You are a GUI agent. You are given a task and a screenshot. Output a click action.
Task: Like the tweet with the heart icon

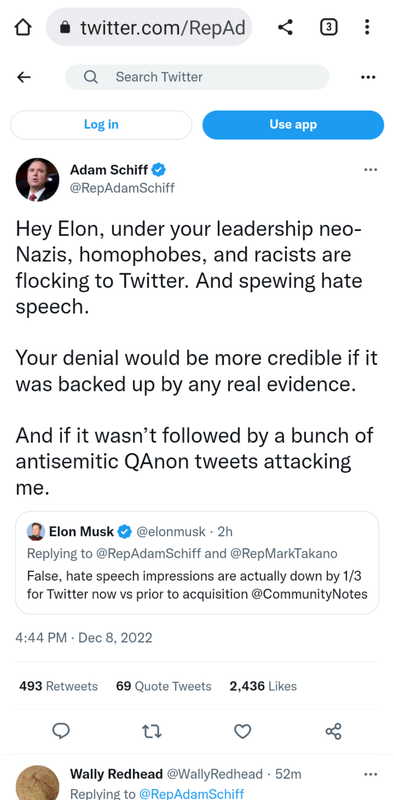tap(242, 732)
